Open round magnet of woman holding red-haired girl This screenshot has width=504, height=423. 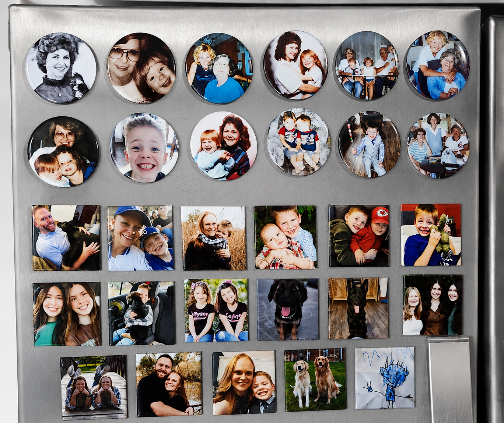click(295, 65)
